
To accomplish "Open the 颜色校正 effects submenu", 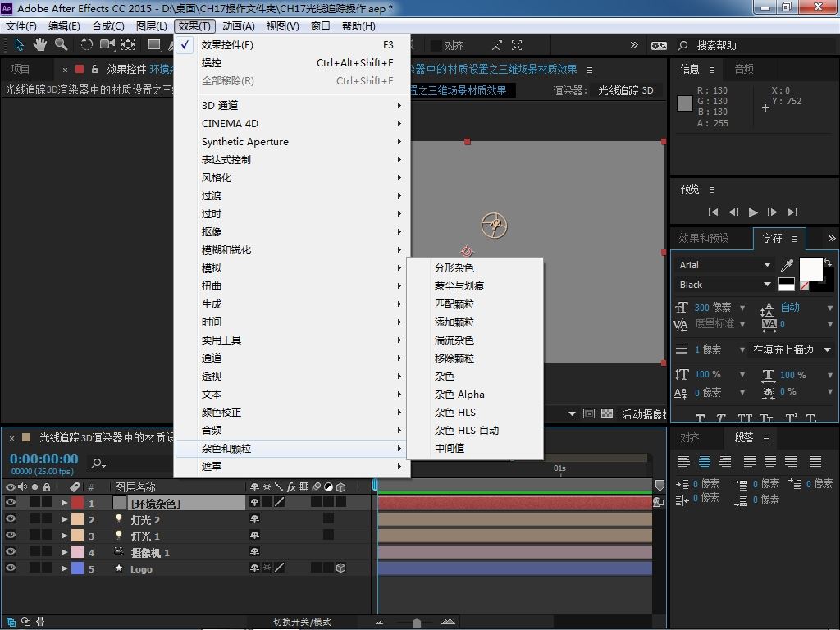I will click(x=293, y=413).
